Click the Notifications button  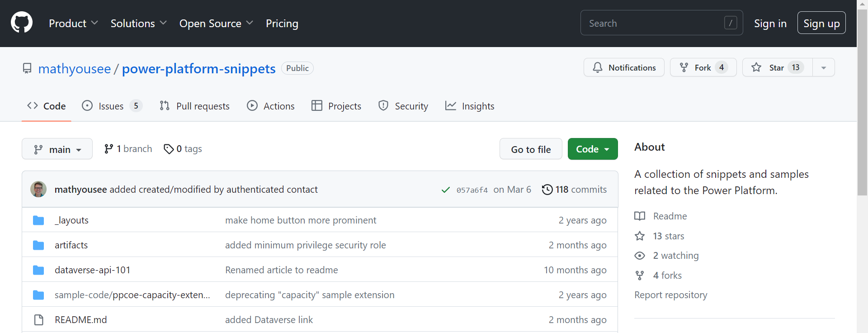pos(624,67)
